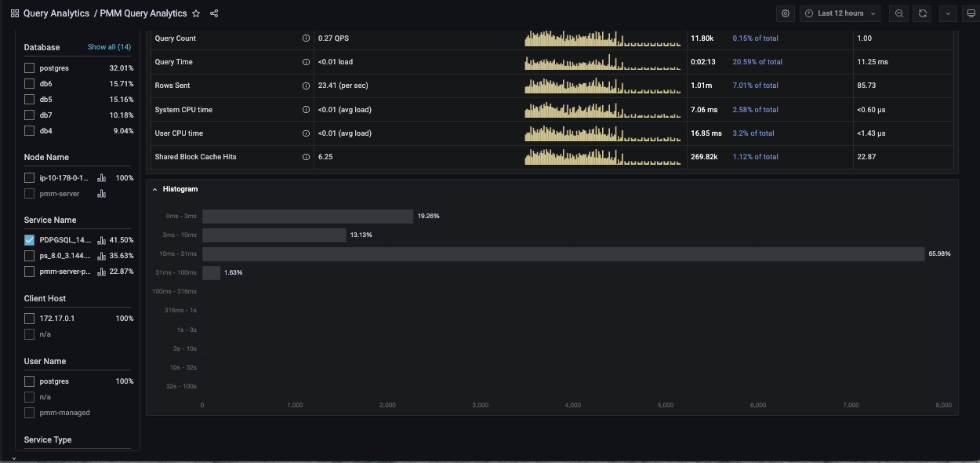Viewport: 980px width, 463px height.
Task: Click PMM Query Analytics breadcrumb title
Action: click(x=143, y=13)
